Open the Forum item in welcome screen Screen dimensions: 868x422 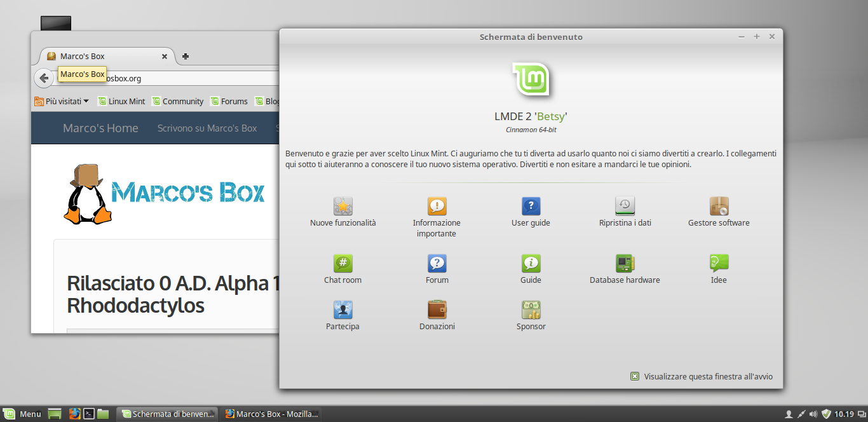pyautogui.click(x=437, y=269)
